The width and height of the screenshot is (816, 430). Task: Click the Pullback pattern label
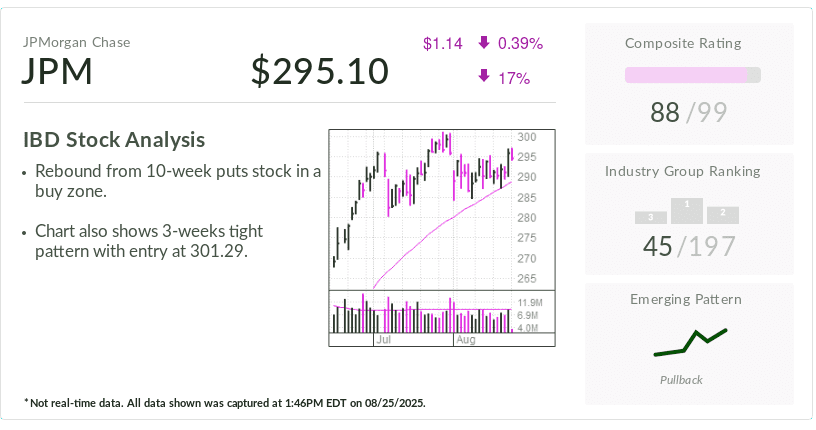[x=681, y=380]
